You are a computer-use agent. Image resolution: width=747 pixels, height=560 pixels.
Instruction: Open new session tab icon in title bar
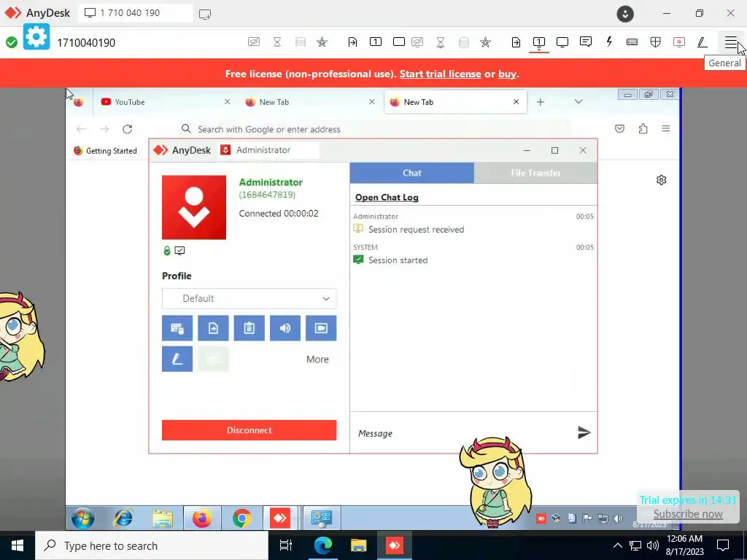tap(205, 14)
